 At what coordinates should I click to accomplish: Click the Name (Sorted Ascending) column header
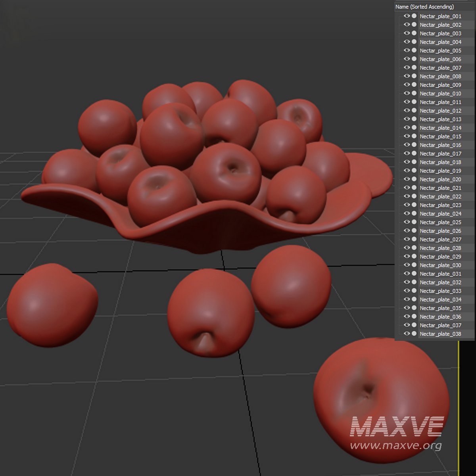click(424, 7)
